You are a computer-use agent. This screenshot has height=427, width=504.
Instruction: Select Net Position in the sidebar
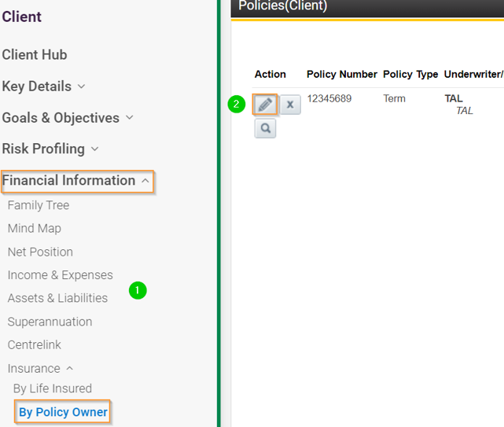(x=40, y=252)
